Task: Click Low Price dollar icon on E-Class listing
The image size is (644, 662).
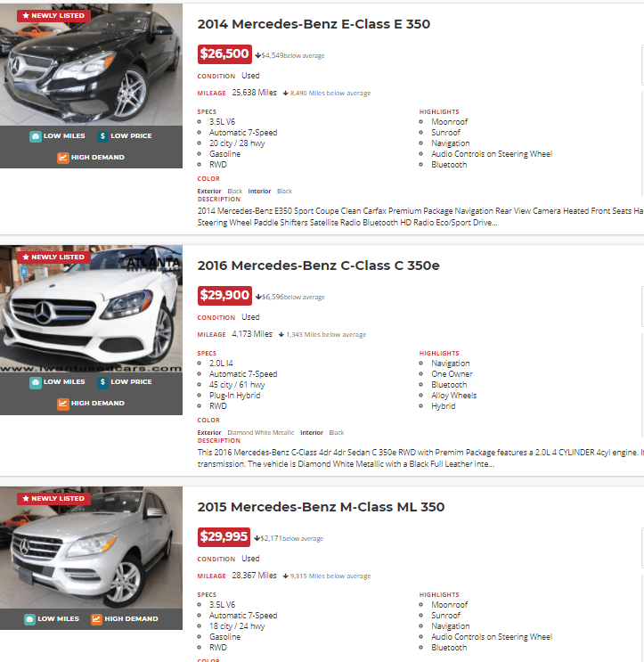Action: pos(102,136)
